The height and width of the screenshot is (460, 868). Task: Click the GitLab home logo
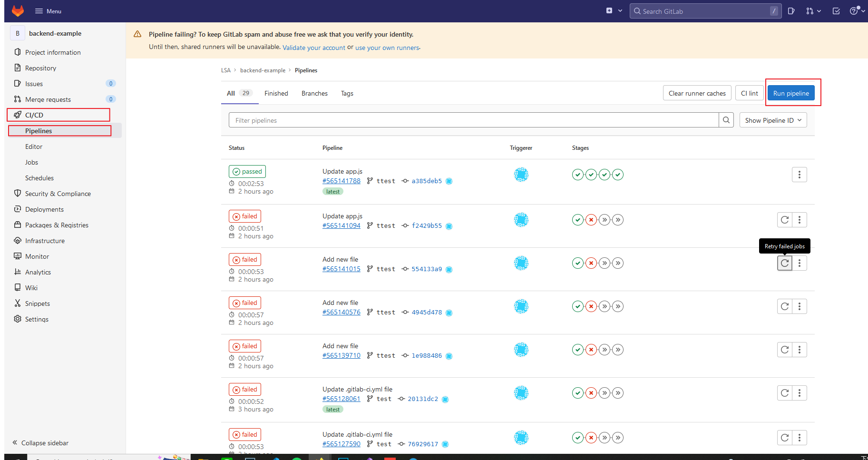18,10
